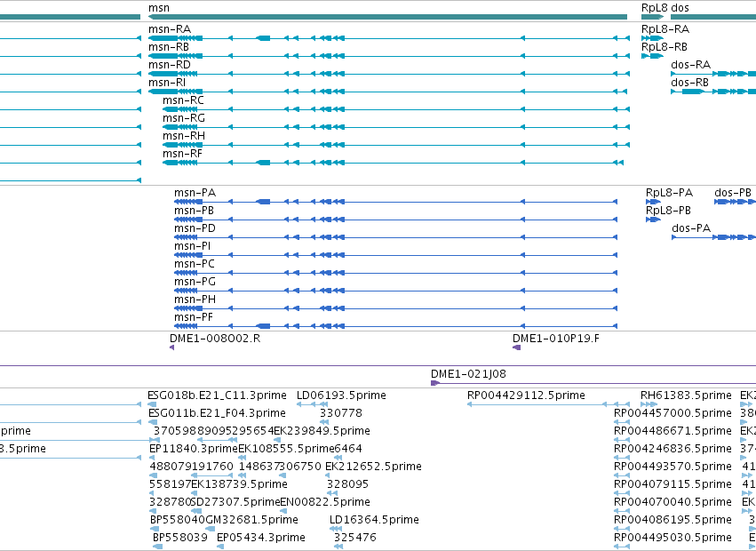756x551 pixels.
Task: Open the RP004246836.5prime EST label
Action: tap(672, 449)
